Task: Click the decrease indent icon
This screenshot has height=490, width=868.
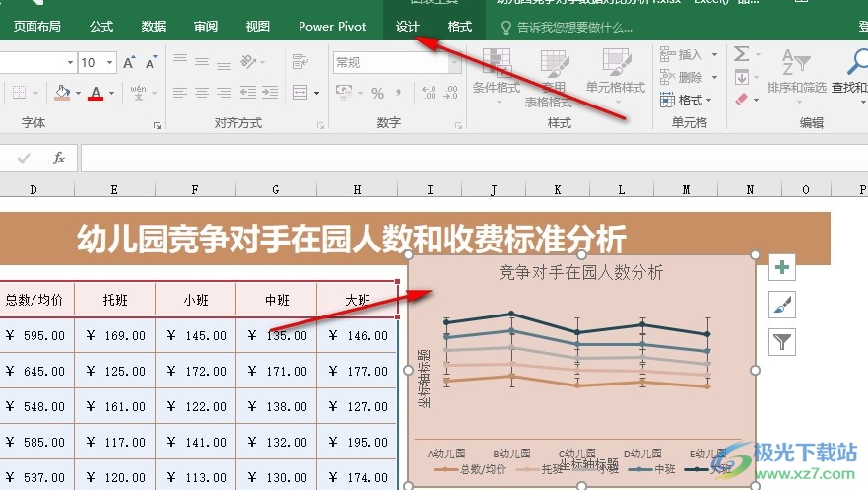Action: [248, 93]
